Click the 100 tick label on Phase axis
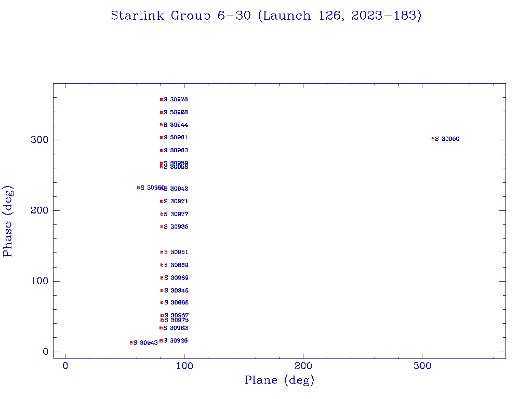Image resolution: width=532 pixels, height=399 pixels. click(x=40, y=281)
